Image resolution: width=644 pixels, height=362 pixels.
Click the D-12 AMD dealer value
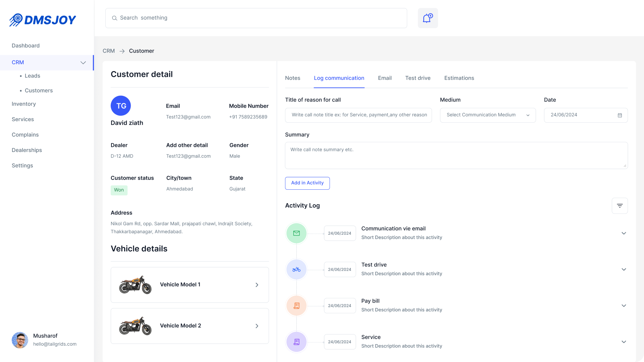(x=122, y=156)
